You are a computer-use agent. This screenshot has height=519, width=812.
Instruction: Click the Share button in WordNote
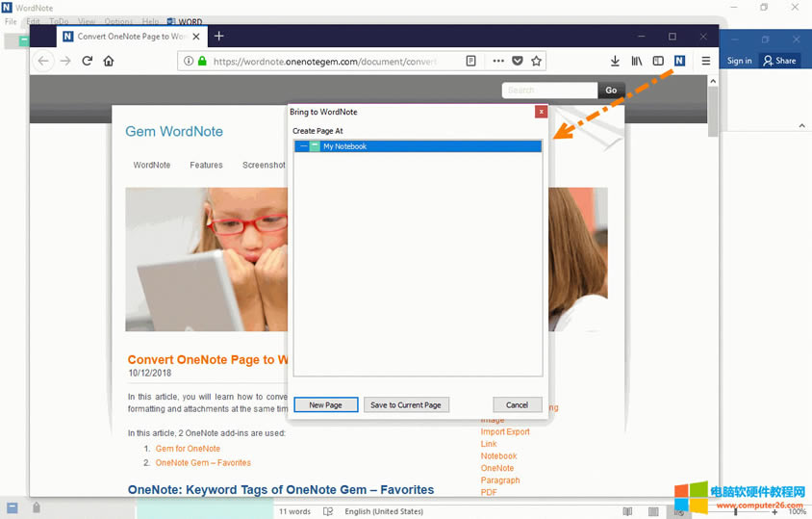(779, 61)
